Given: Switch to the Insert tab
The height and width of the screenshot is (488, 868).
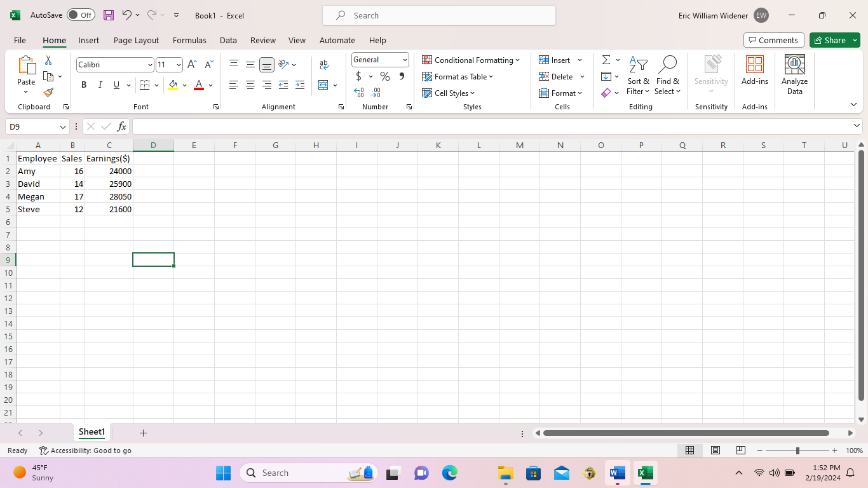Looking at the screenshot, I should tap(89, 40).
